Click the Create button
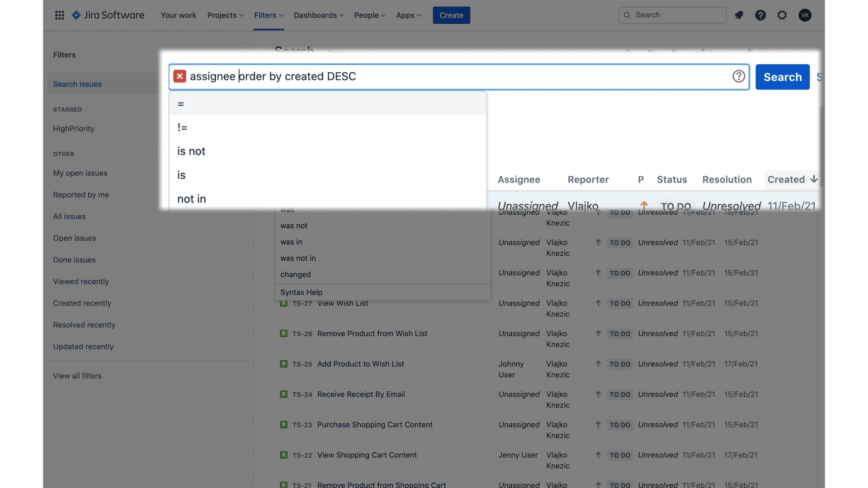The width and height of the screenshot is (868, 488). click(x=451, y=15)
